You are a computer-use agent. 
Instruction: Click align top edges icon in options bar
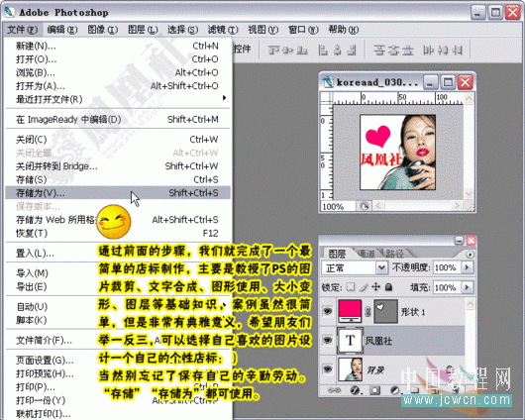pos(273,51)
